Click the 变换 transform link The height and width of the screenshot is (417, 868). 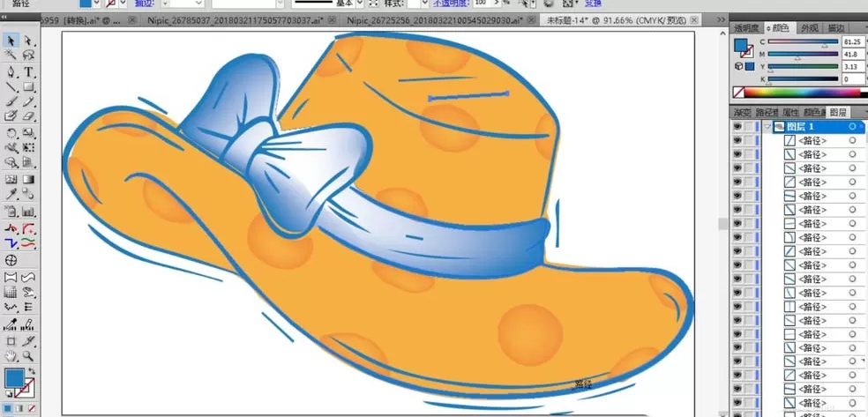tap(593, 4)
